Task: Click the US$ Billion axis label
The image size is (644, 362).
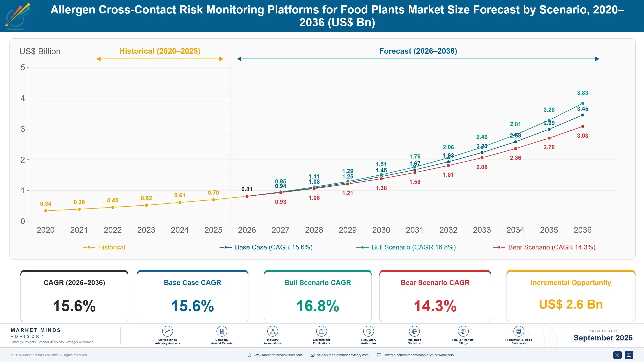Action: click(40, 51)
